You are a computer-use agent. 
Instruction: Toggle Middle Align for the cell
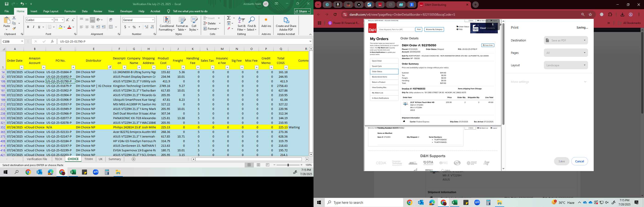pyautogui.click(x=87, y=20)
